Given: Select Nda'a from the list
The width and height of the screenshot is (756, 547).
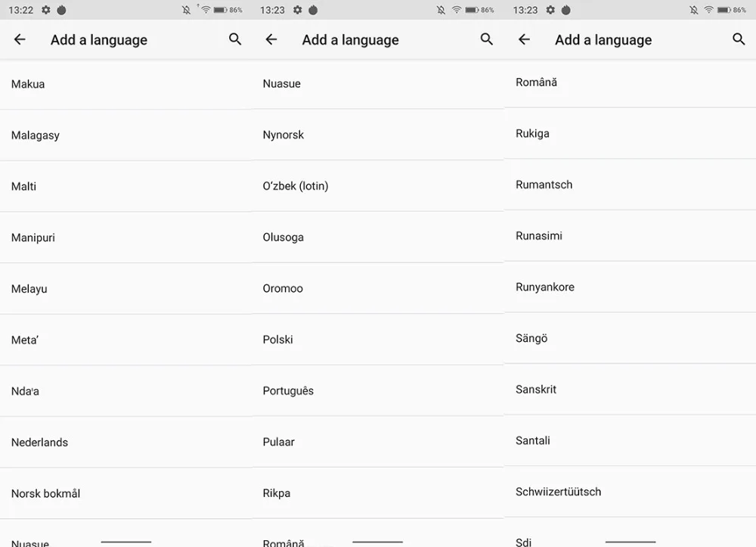Looking at the screenshot, I should point(125,390).
